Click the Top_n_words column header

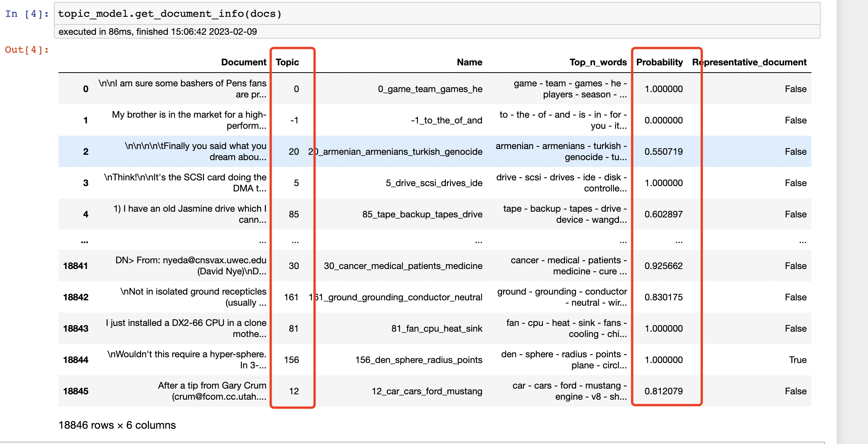(598, 62)
